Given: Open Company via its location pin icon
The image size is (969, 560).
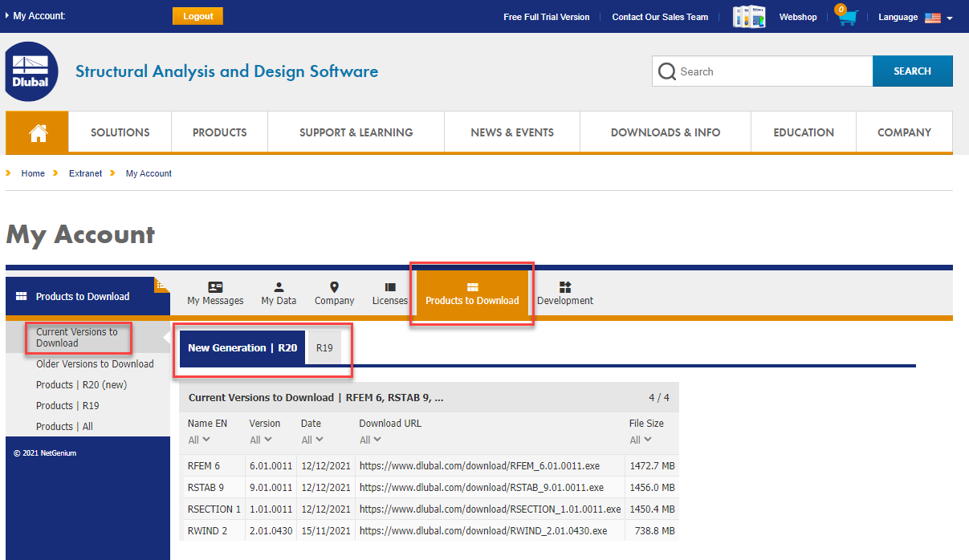Looking at the screenshot, I should 334,286.
